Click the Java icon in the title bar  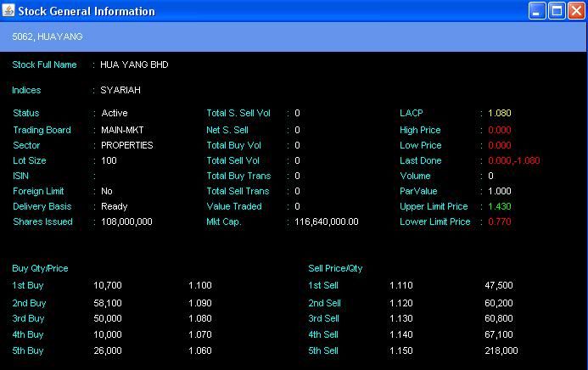(x=8, y=11)
